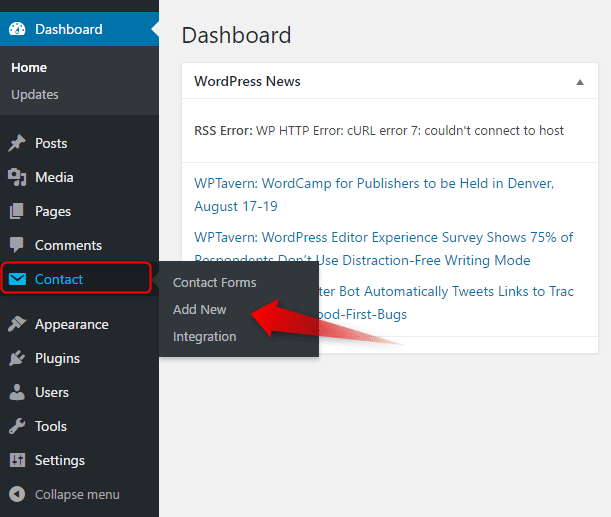
Task: Open Contact Forms submenu item
Action: pos(214,283)
